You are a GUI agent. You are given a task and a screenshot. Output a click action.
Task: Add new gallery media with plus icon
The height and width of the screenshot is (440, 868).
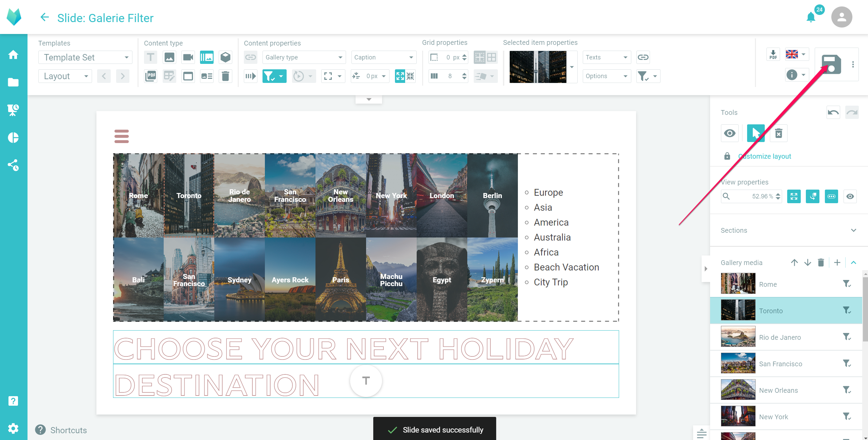pos(837,262)
